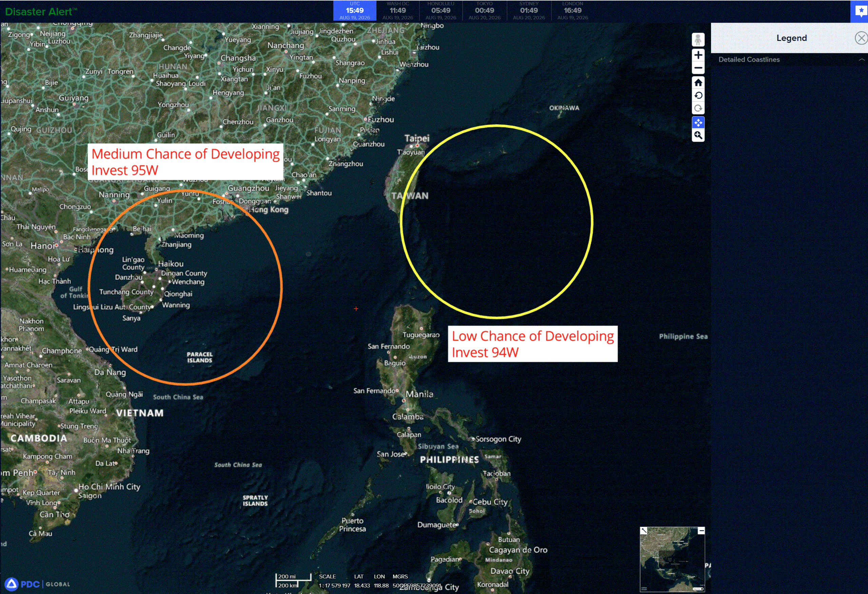Click the latitude value 18.433
The width and height of the screenshot is (868, 594).
click(x=362, y=586)
